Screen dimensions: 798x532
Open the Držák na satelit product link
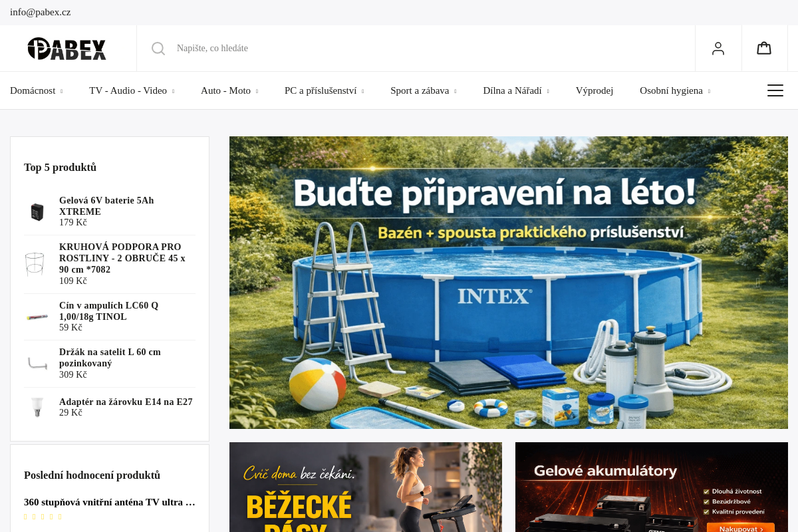pyautogui.click(x=110, y=358)
